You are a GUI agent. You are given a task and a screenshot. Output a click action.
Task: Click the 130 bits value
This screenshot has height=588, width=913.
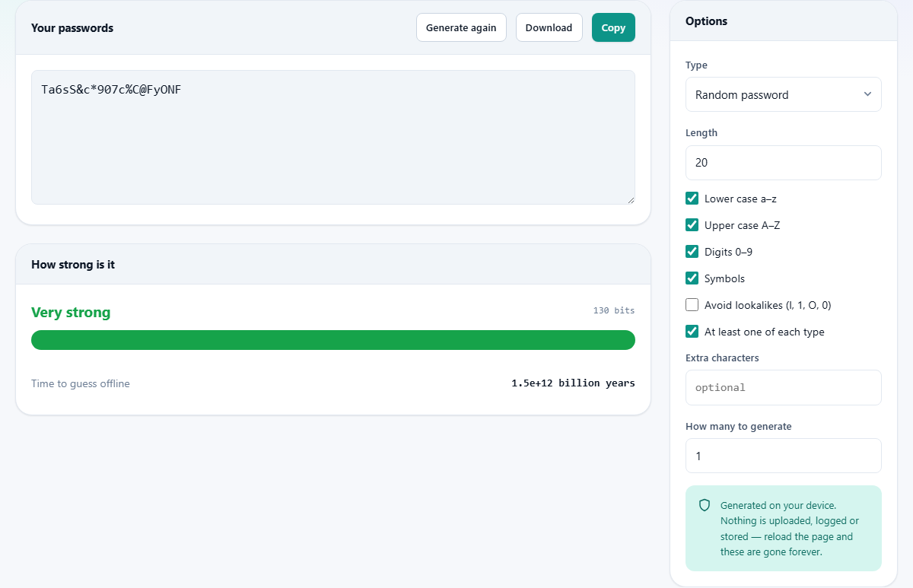coord(614,310)
